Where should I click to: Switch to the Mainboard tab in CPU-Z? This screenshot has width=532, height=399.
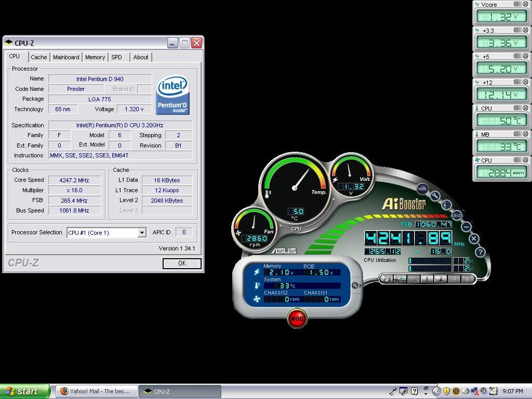point(66,57)
